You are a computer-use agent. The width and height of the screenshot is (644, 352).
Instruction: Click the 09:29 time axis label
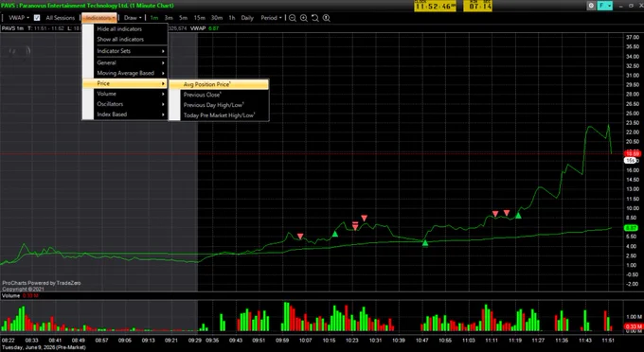point(195,340)
